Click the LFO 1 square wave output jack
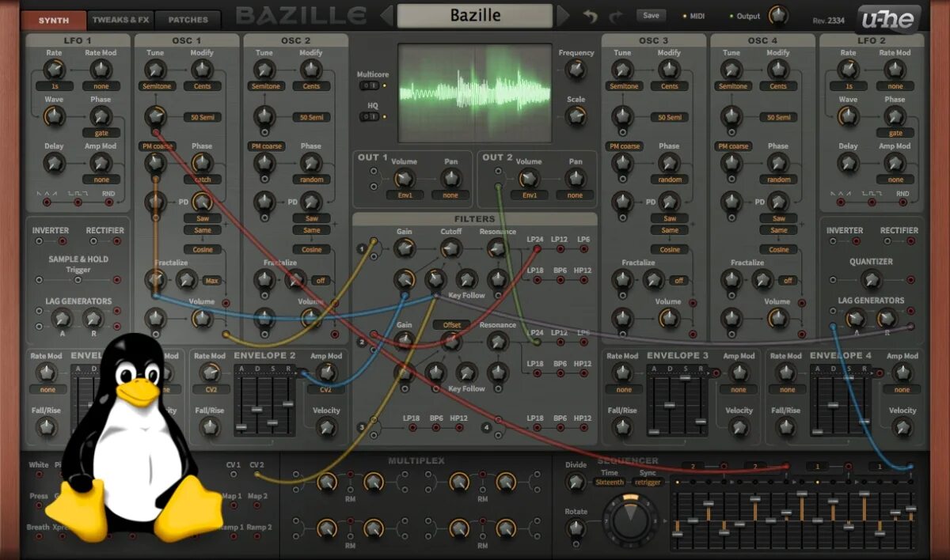Viewport: 950px width, 560px height. (x=78, y=202)
